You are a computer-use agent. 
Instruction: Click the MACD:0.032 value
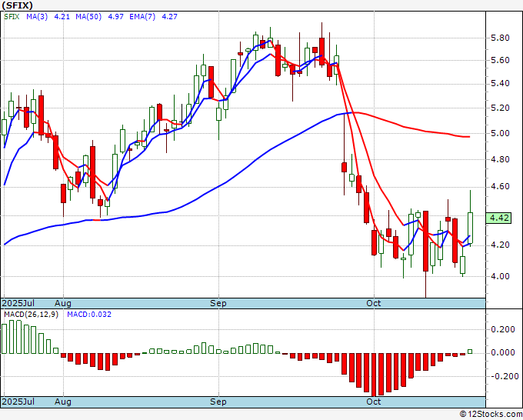[x=89, y=315]
